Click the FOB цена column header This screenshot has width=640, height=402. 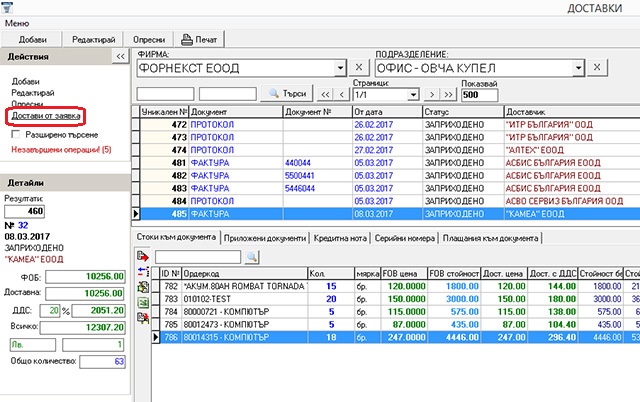pos(404,273)
